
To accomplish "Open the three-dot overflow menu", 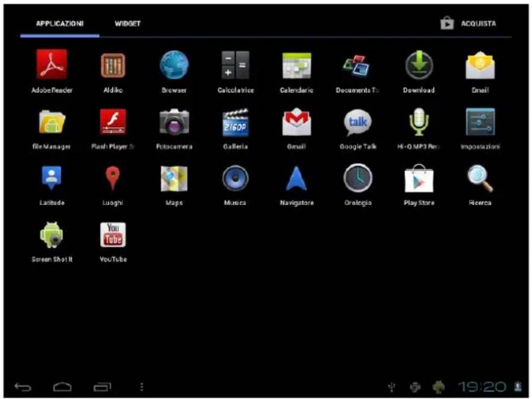I will [x=142, y=387].
